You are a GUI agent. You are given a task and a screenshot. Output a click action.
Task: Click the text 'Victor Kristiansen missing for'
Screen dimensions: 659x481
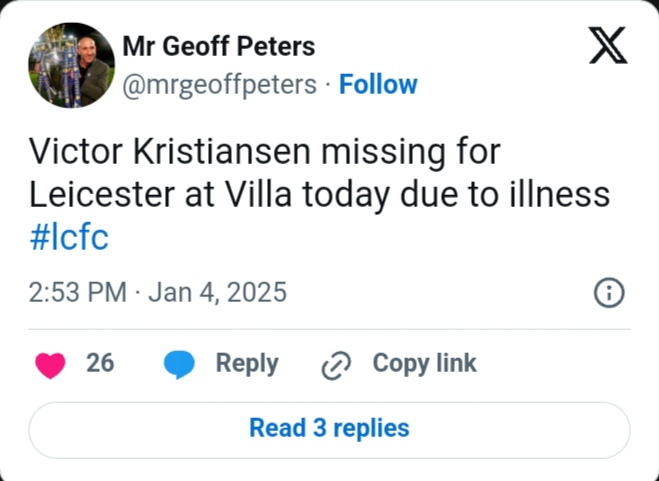click(263, 151)
